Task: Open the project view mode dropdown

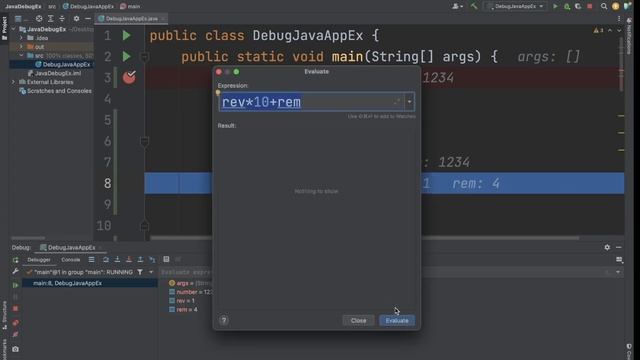Action: pos(20,18)
